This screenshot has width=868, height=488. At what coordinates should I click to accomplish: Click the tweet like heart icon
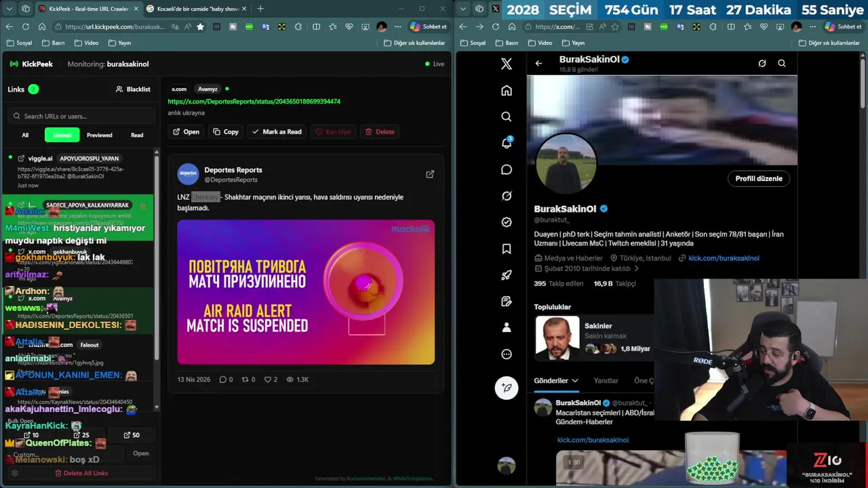267,380
